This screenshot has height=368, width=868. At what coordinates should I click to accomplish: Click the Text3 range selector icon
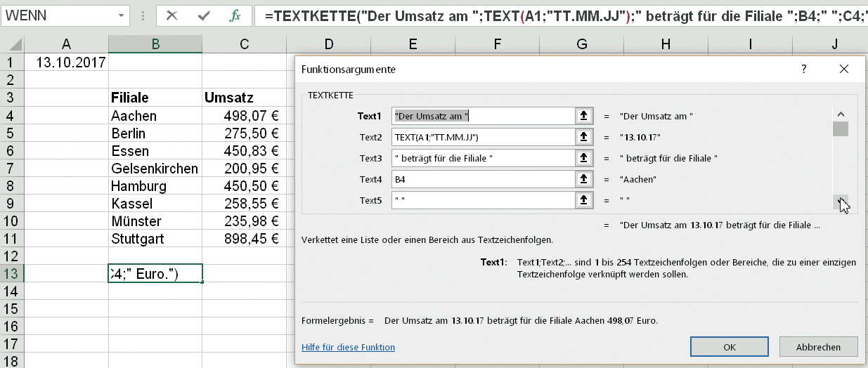583,158
